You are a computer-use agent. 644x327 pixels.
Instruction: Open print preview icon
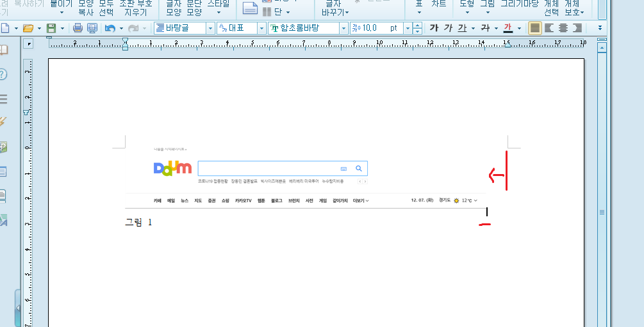(92, 28)
